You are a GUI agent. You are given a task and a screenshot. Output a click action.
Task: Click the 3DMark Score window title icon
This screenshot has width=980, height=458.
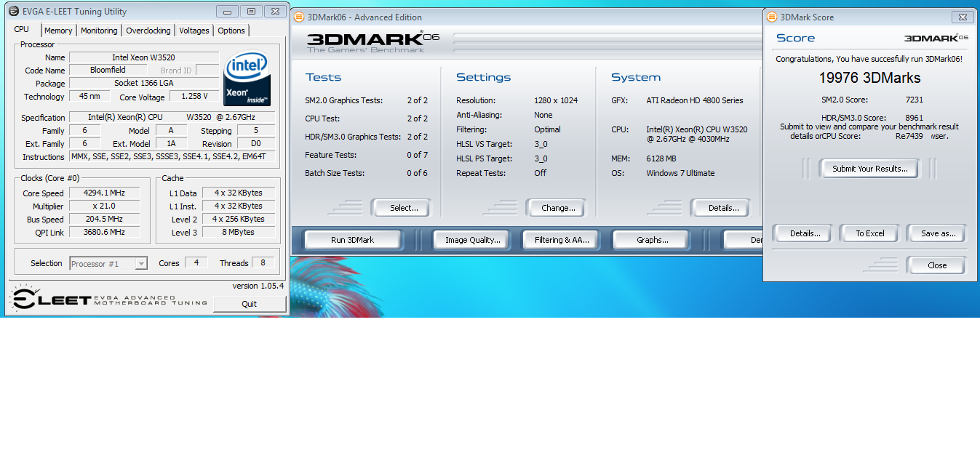772,17
